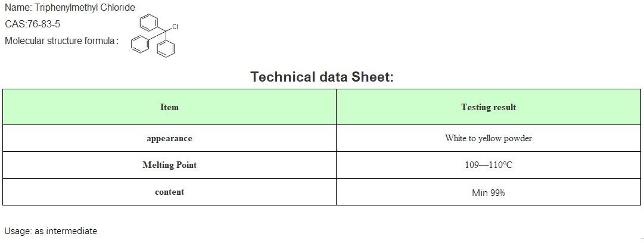Viewport: 644px width, 243px height.
Task: Click the "Technical data Sheet:" heading
Action: coord(322,77)
